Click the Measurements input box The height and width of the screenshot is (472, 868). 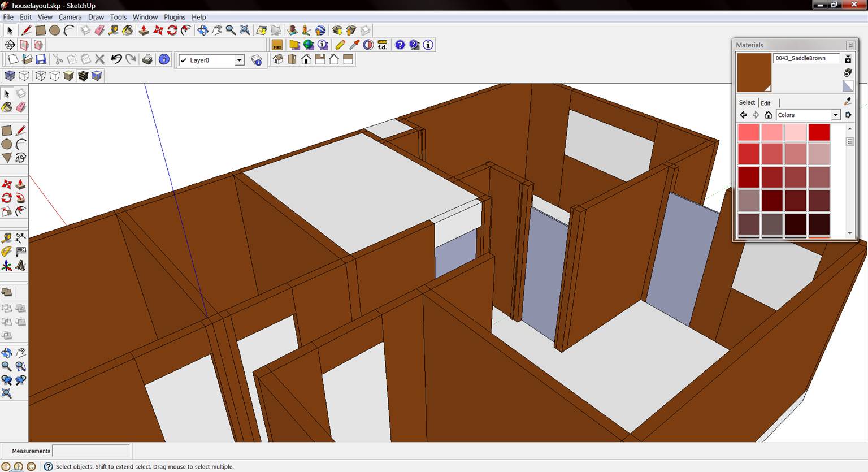(x=91, y=451)
